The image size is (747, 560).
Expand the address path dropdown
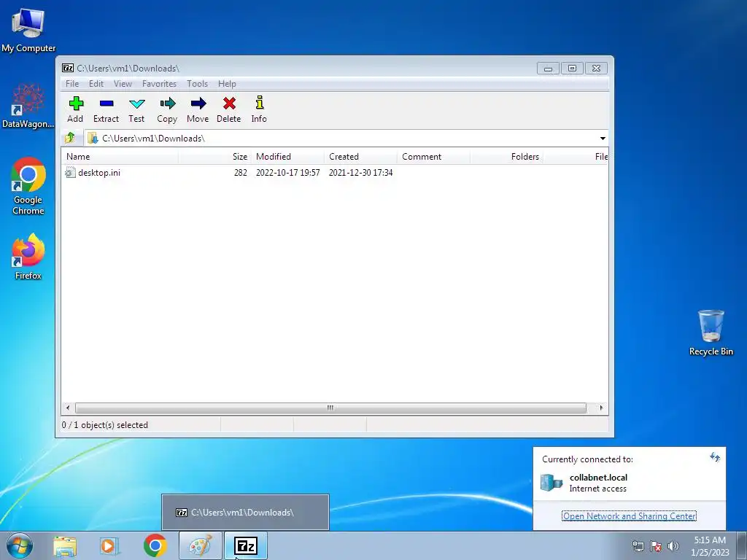tap(603, 138)
